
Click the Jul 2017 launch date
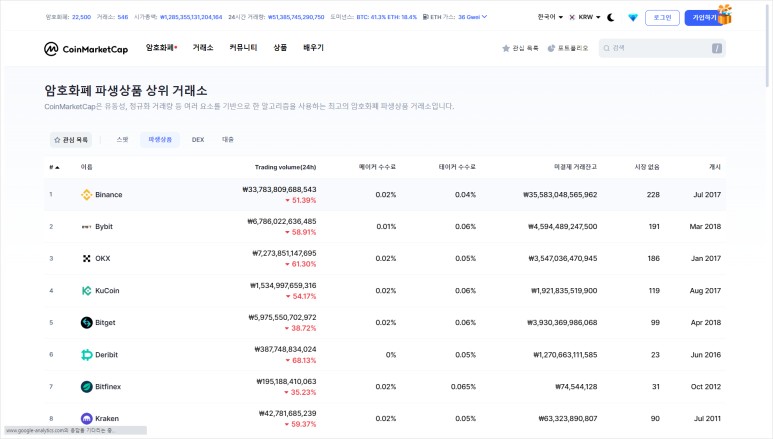(707, 195)
